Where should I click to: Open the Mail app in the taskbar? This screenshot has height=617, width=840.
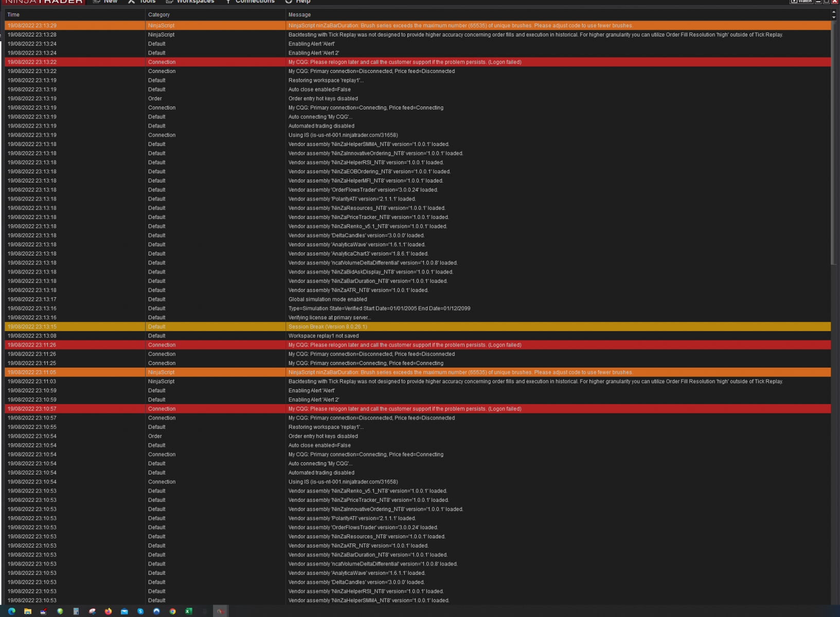tap(124, 611)
